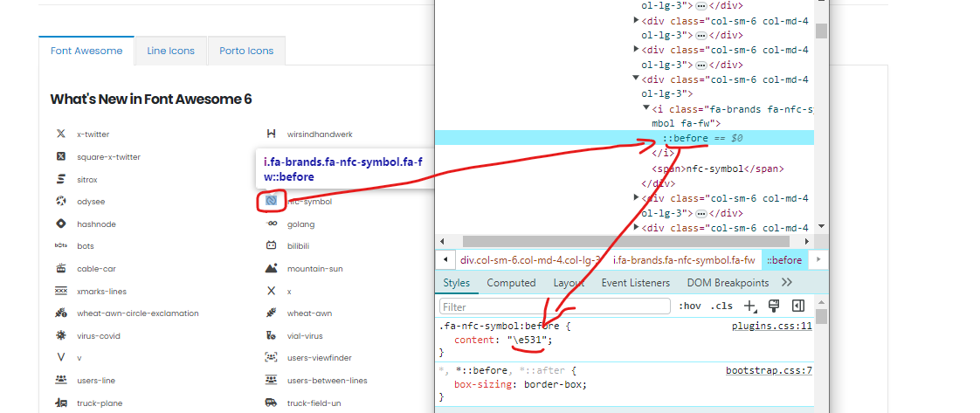Toggle the computed styles sidebar icon
This screenshot has width=980, height=413.
797,306
